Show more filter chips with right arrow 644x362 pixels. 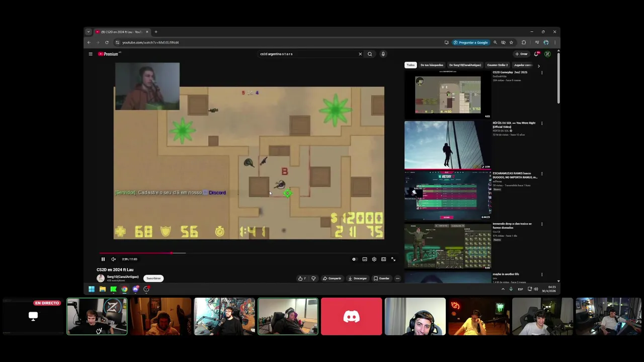[538, 65]
